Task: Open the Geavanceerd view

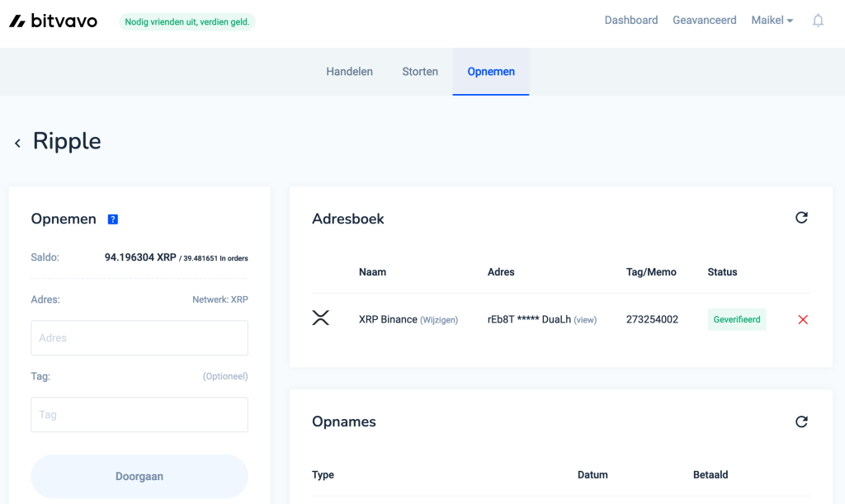Action: coord(704,21)
